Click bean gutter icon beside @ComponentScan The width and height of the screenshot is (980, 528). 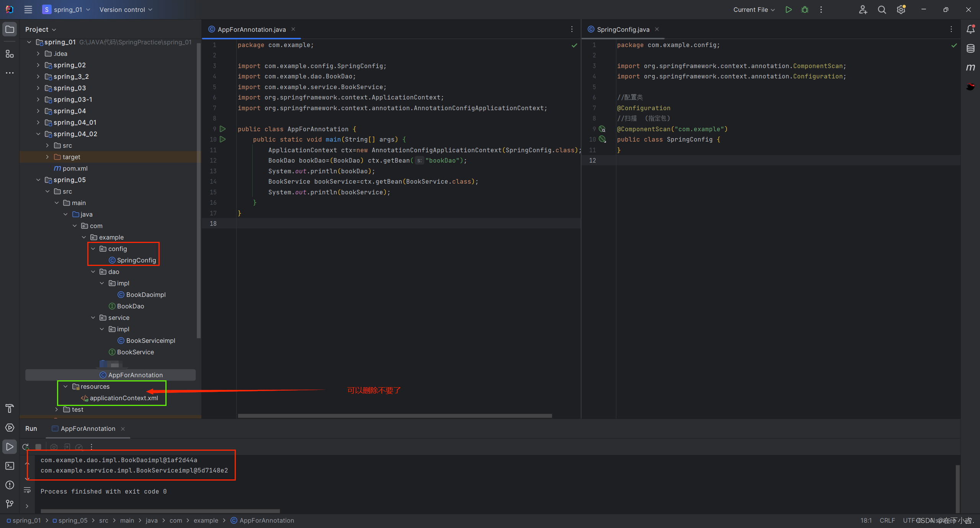point(603,129)
